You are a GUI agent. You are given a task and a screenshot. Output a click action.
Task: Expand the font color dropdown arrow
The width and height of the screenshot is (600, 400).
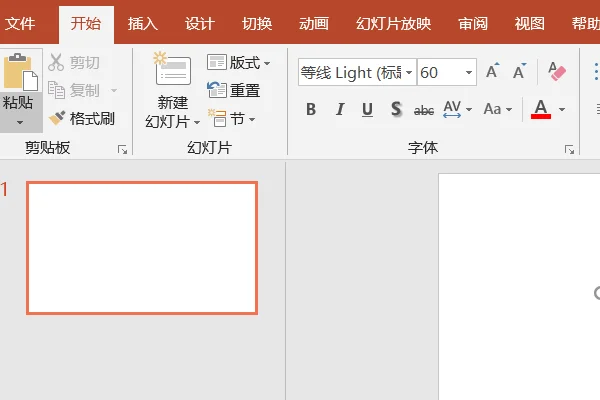[x=562, y=109]
